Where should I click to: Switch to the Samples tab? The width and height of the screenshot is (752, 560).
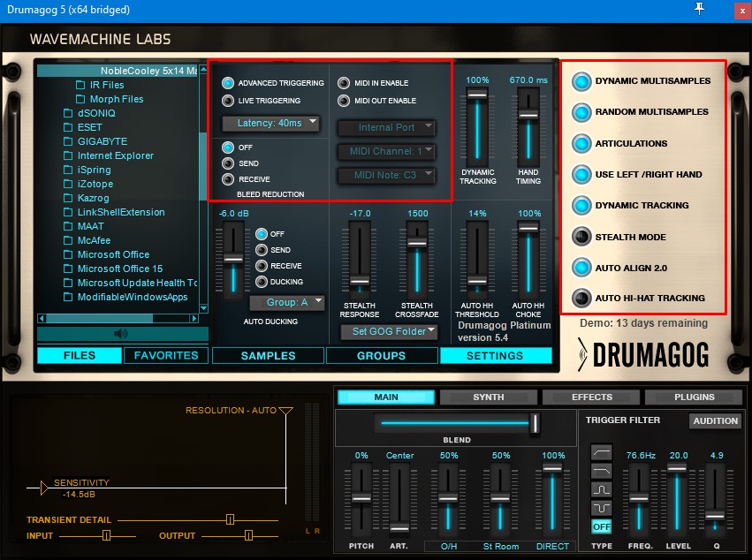268,356
